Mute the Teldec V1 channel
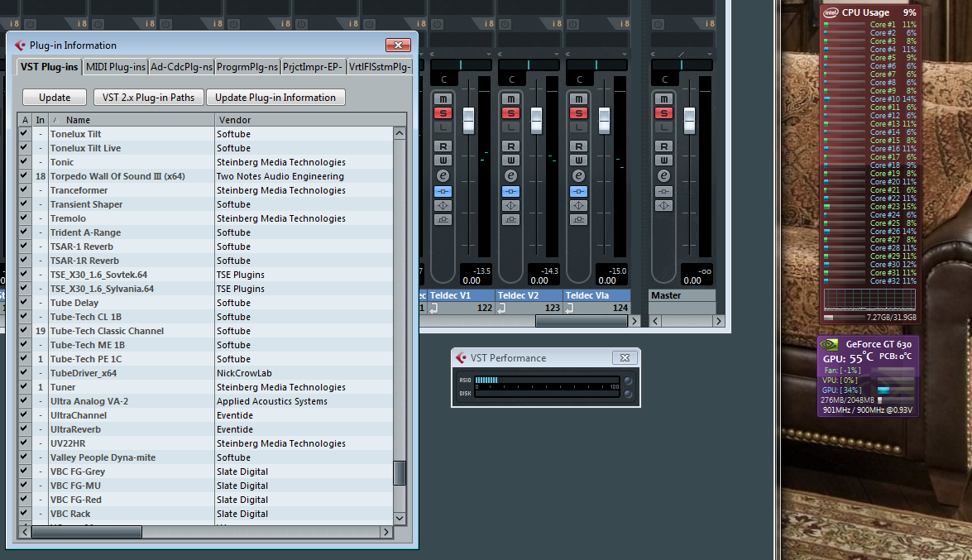 [x=443, y=99]
